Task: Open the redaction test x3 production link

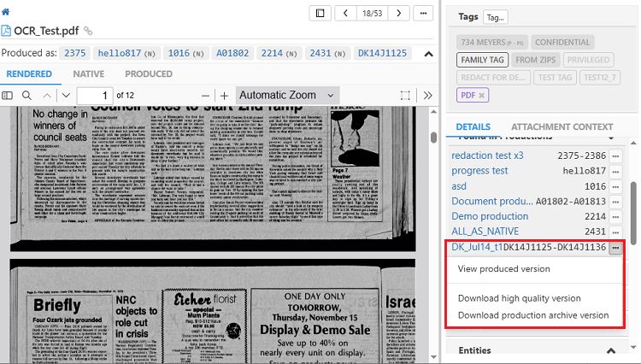Action: (x=487, y=156)
